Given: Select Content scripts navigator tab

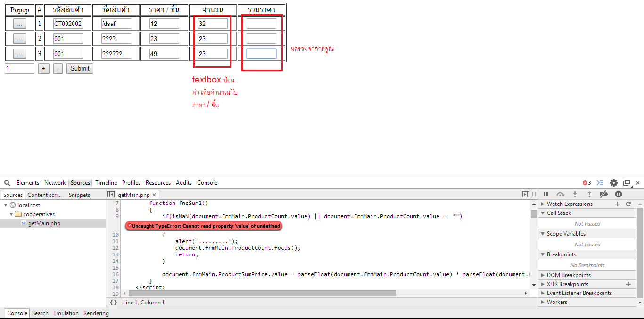Looking at the screenshot, I should pos(44,195).
